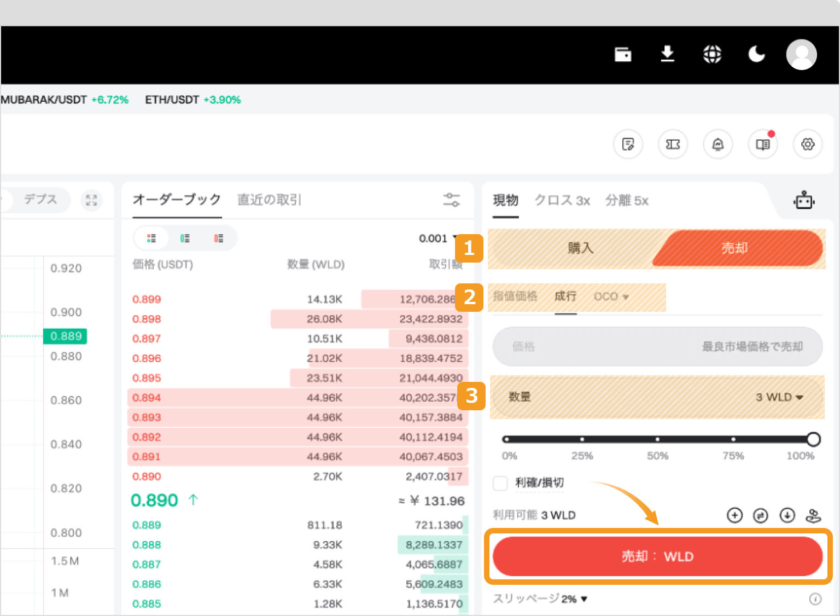The height and width of the screenshot is (616, 840).
Task: Switch to the デプス chart tab
Action: [x=40, y=200]
